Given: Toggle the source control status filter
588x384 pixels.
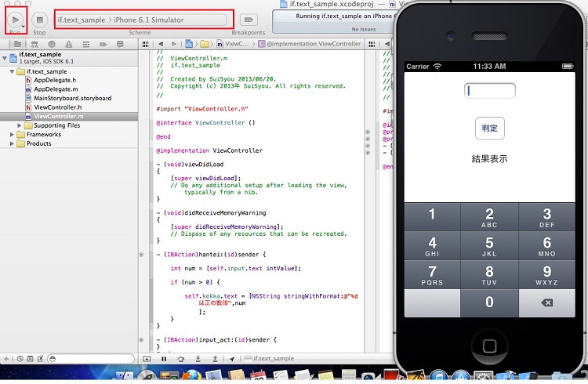Looking at the screenshot, I should [x=30, y=358].
